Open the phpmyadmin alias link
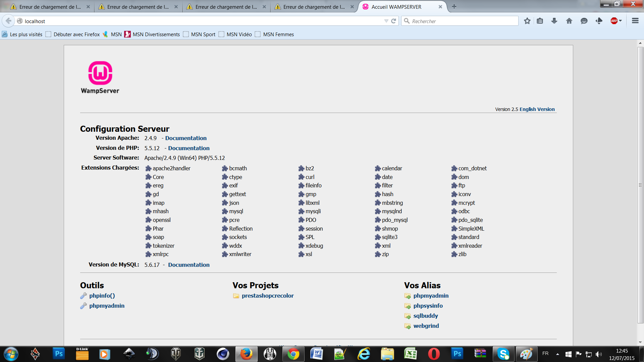Screen dimensions: 644x362 click(431, 296)
